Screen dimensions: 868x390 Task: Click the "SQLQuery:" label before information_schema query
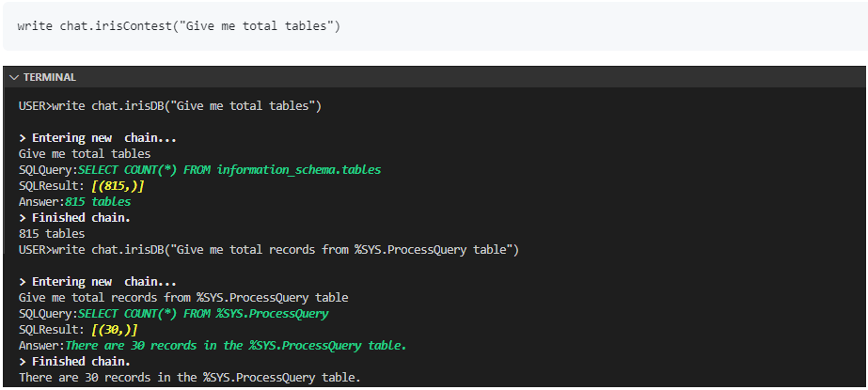(48, 170)
